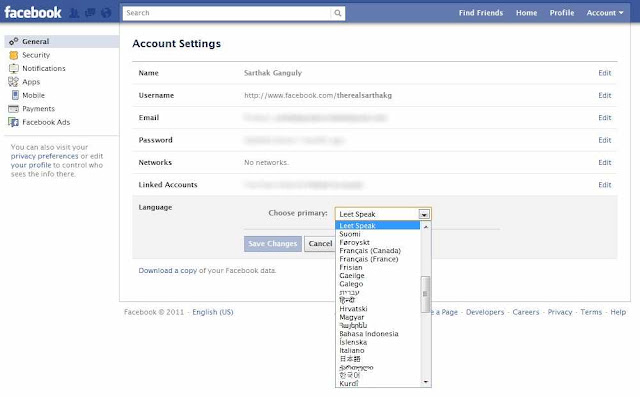Click the language list scroll-down arrow
This screenshot has width=640, height=397.
(426, 382)
